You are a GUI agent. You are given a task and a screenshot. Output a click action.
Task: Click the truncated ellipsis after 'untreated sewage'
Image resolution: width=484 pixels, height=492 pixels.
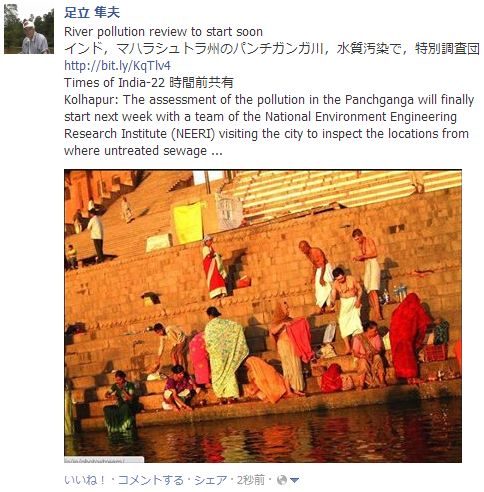tap(217, 152)
